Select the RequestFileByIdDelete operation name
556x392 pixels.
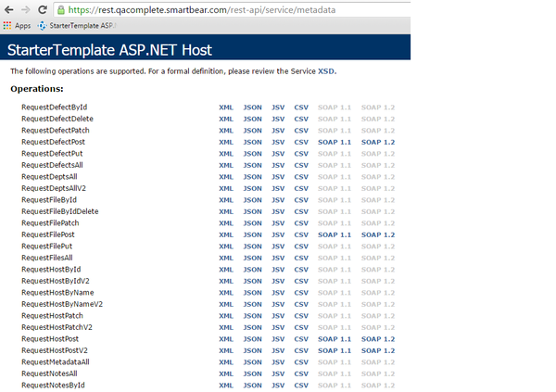pos(60,211)
